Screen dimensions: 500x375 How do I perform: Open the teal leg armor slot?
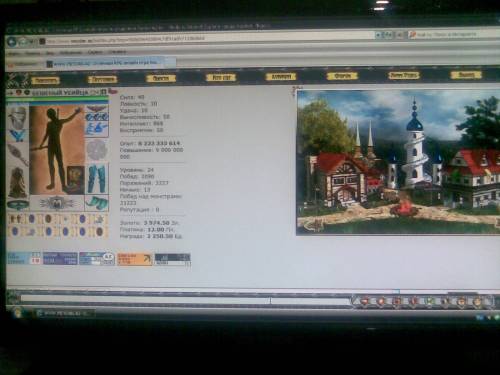97,178
